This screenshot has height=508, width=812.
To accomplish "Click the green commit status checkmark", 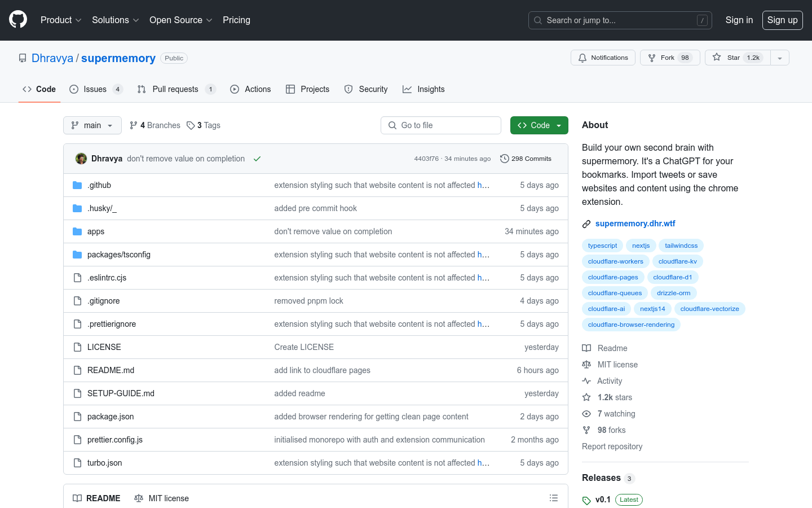I will 257,159.
